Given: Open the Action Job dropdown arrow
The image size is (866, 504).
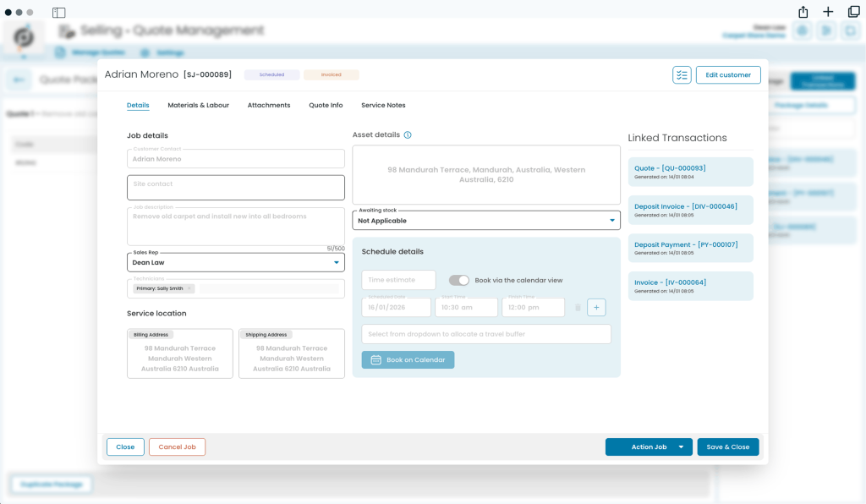Looking at the screenshot, I should tap(681, 447).
